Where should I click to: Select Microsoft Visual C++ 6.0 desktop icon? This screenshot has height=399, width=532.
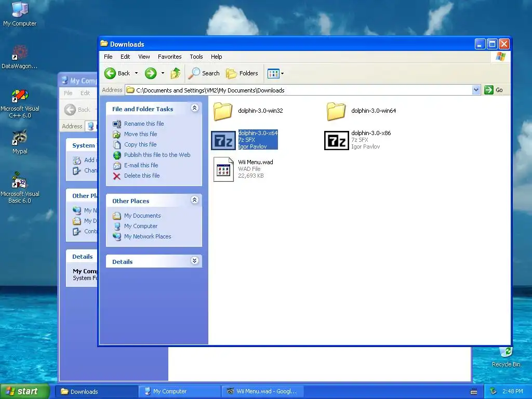[x=20, y=96]
